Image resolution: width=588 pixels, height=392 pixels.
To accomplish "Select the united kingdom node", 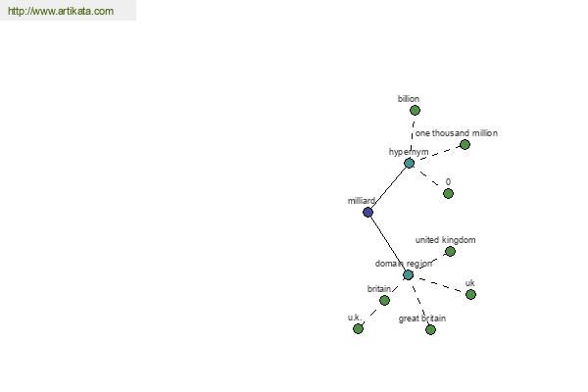I will [x=451, y=251].
